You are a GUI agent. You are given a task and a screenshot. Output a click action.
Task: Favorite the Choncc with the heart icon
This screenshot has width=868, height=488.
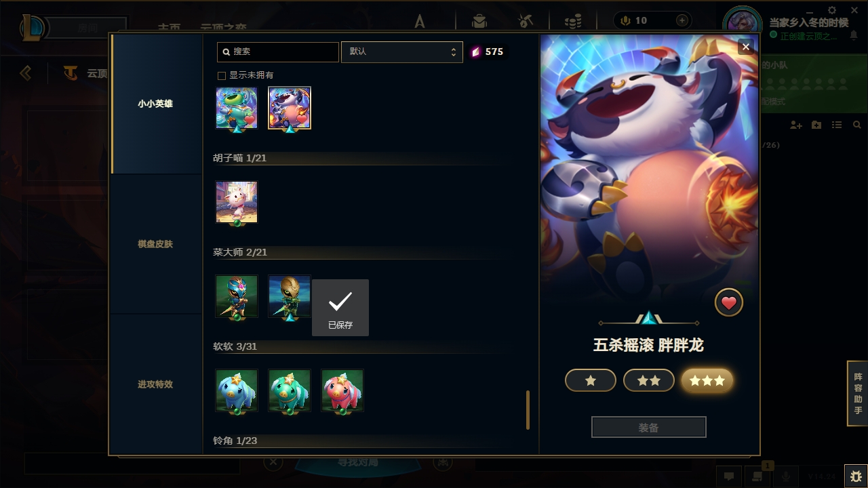pos(729,303)
